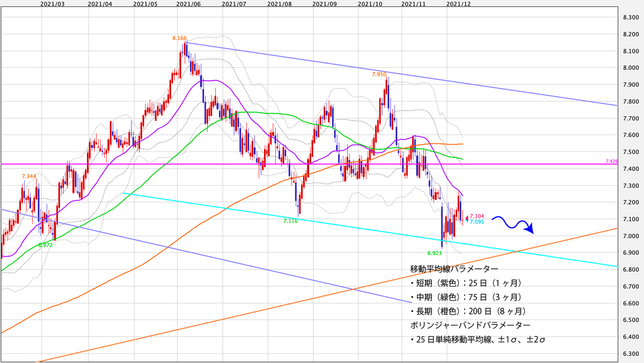This screenshot has width=644, height=363.
Task: Click the 2021/09 date label
Action: [324, 3]
